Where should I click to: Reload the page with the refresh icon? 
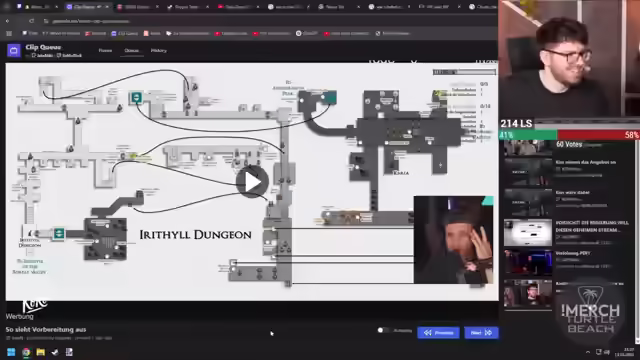click(x=31, y=21)
